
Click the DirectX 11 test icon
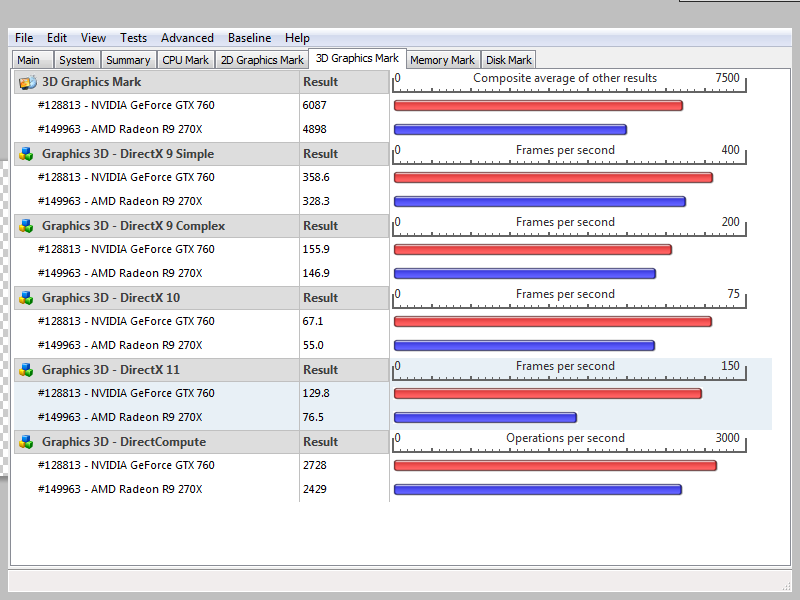[x=26, y=370]
